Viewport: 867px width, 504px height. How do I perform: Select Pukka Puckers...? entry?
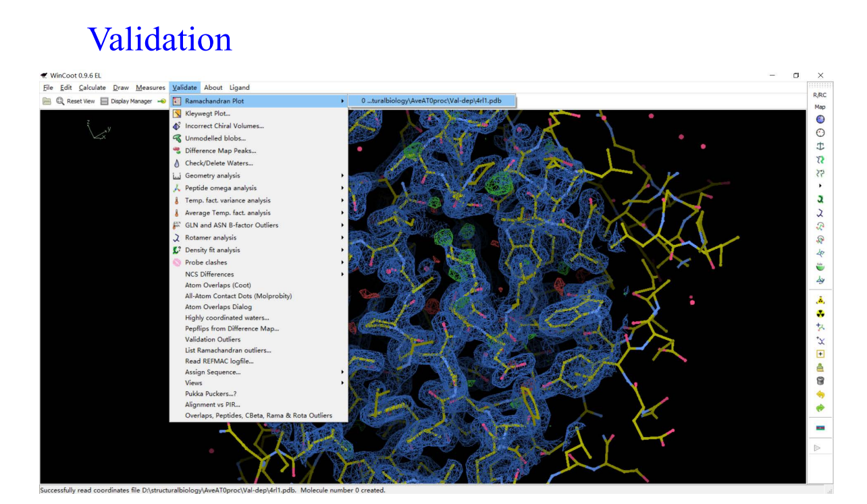click(x=259, y=393)
